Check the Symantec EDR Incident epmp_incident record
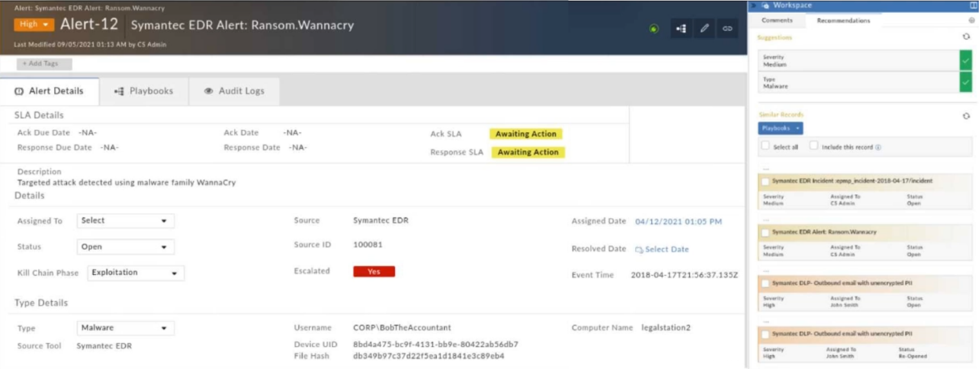This screenshot has width=980, height=369. (x=765, y=182)
